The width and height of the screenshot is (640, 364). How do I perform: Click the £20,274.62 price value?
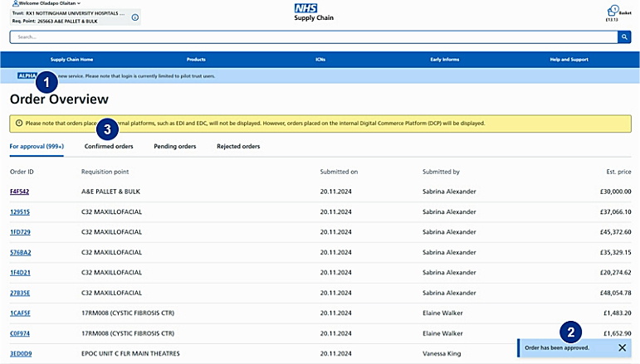[615, 272]
